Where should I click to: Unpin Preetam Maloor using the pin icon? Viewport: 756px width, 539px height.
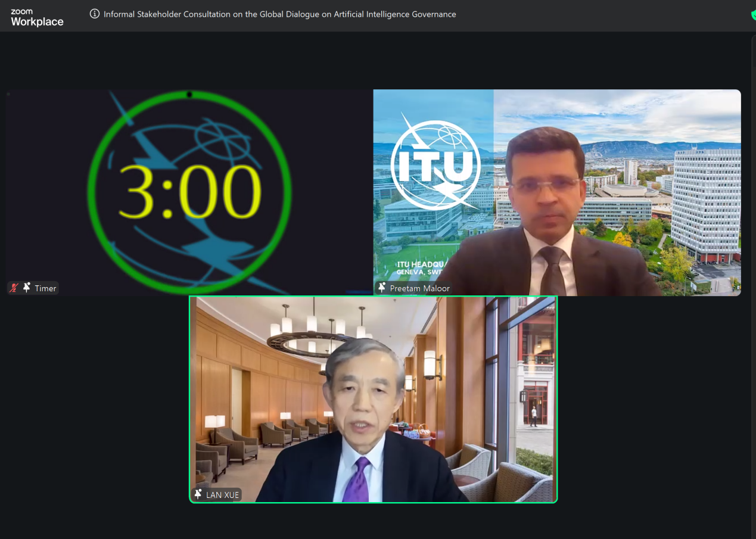(382, 288)
